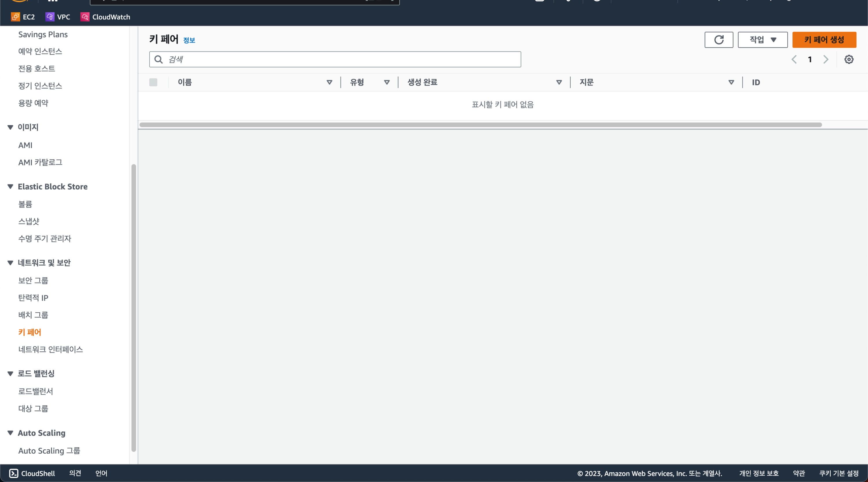Go to previous page arrow
This screenshot has height=482, width=868.
coord(794,60)
